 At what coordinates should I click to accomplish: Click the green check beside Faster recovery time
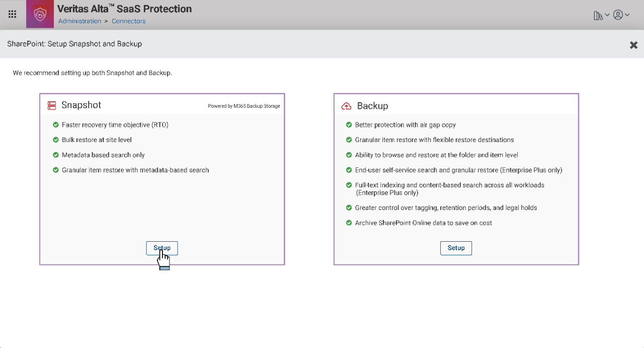click(x=56, y=124)
